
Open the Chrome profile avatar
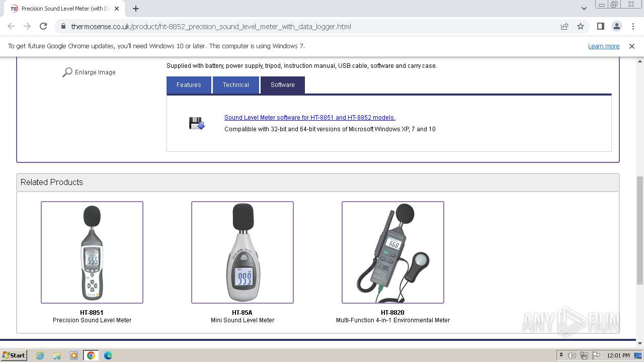tap(616, 26)
